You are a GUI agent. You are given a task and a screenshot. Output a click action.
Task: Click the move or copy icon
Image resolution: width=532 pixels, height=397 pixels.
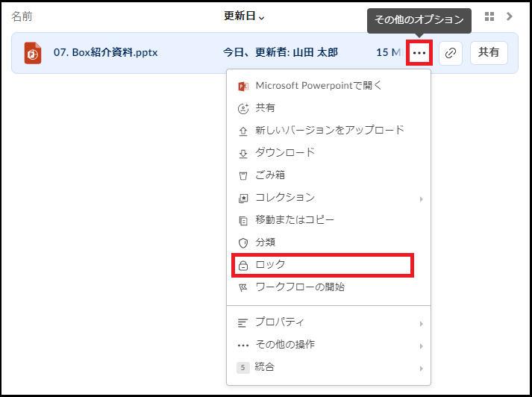(x=243, y=221)
